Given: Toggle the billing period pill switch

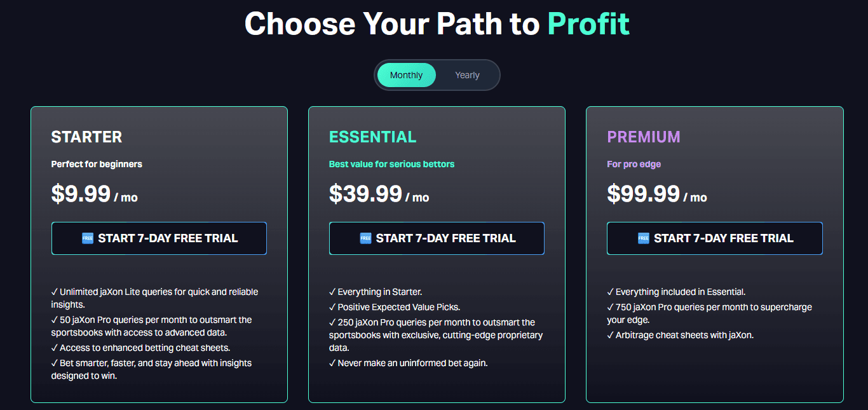Looking at the screenshot, I should pos(437,74).
